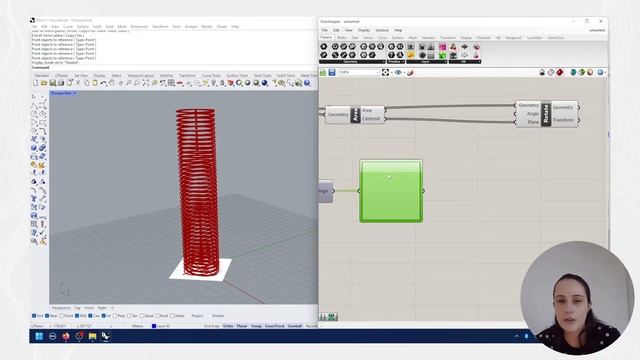Click the disable preview icon in Grasshopper
The image size is (640, 360).
[x=542, y=72]
